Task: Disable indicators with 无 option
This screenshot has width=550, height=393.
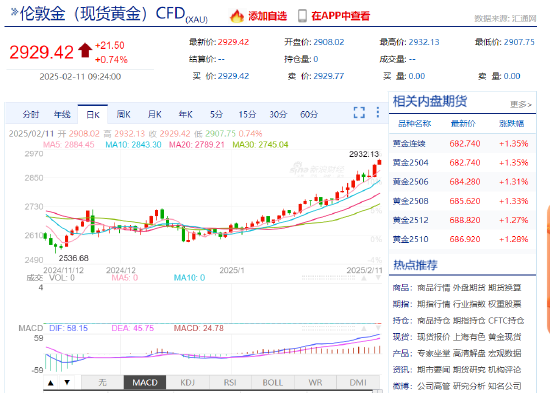Action: coord(102,382)
